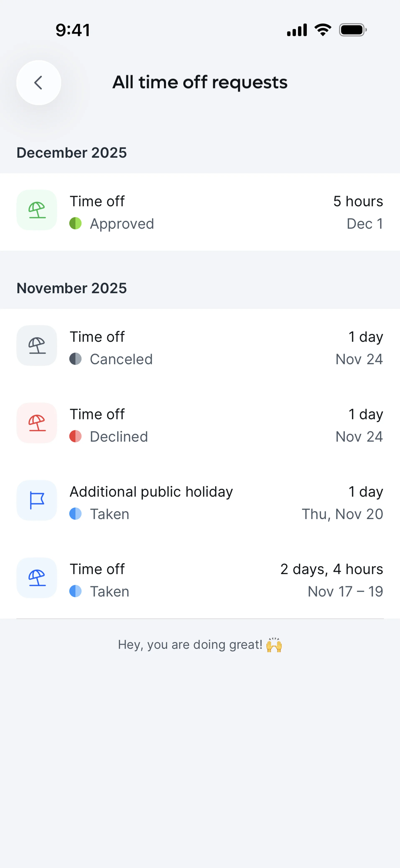The image size is (400, 868).
Task: Tap the blue umbrella icon for Nov 17 – 19
Action: (37, 578)
